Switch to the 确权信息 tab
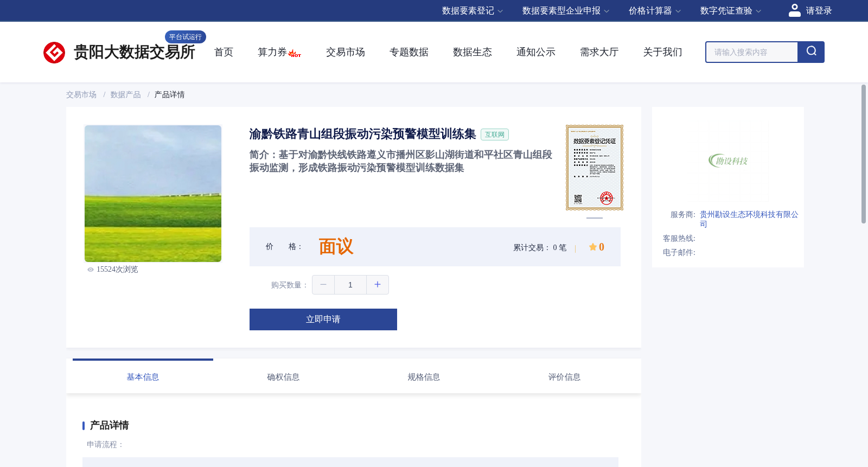868x467 pixels. [283, 377]
